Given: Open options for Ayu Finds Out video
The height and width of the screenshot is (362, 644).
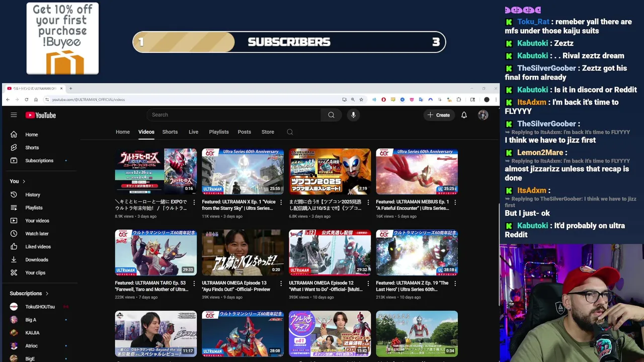Looking at the screenshot, I should click(281, 284).
